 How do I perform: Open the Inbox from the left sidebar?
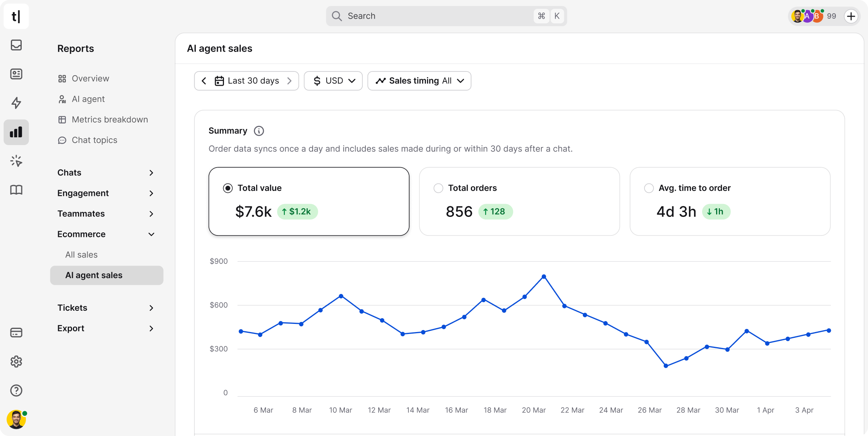pyautogui.click(x=16, y=45)
